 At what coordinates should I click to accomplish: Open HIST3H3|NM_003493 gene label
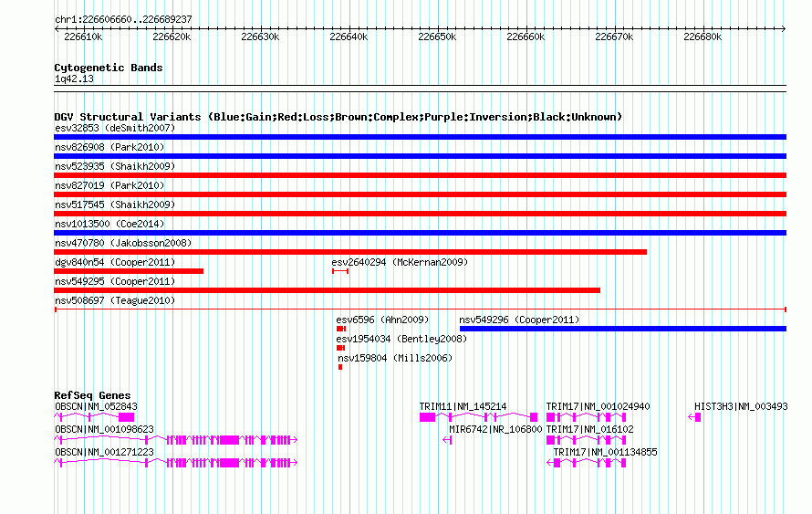pyautogui.click(x=741, y=407)
